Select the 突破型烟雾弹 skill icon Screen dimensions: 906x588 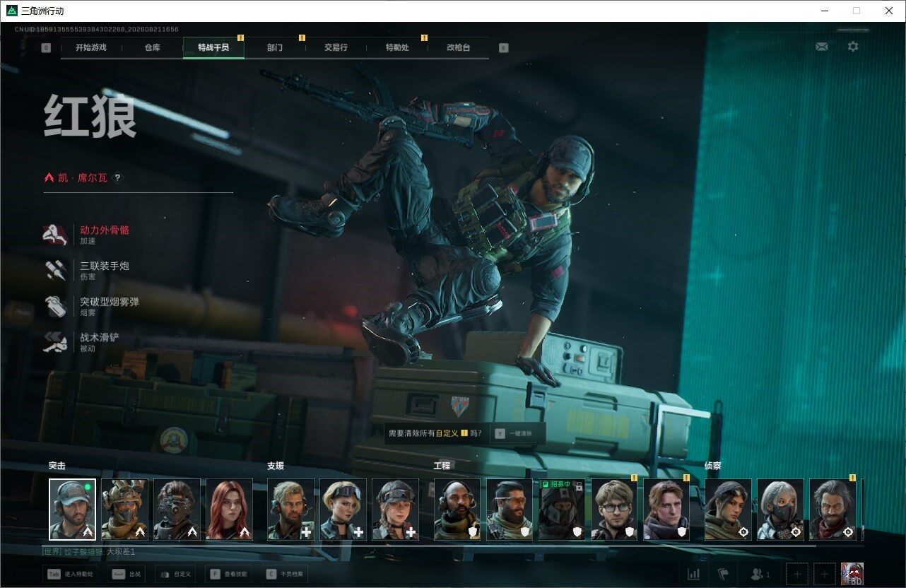pos(55,306)
